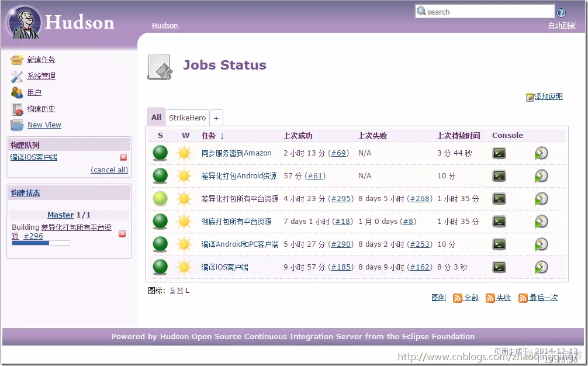Open the help icon beside search
Image resolution: width=588 pixels, height=366 pixels.
click(x=561, y=13)
